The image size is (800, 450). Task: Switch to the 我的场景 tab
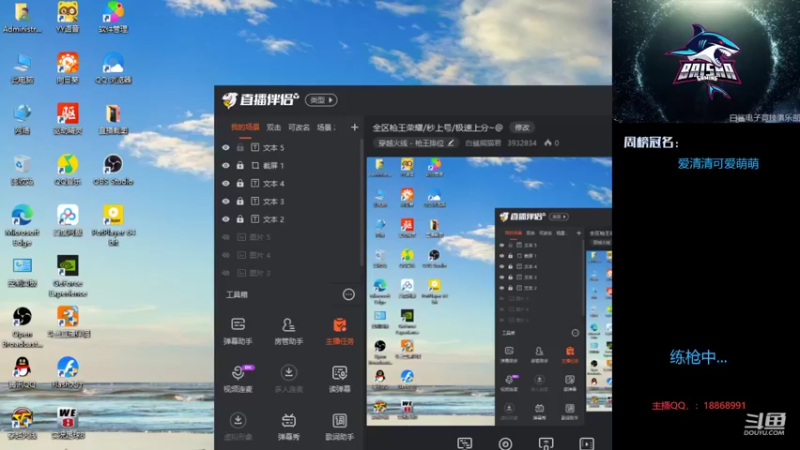(x=245, y=128)
